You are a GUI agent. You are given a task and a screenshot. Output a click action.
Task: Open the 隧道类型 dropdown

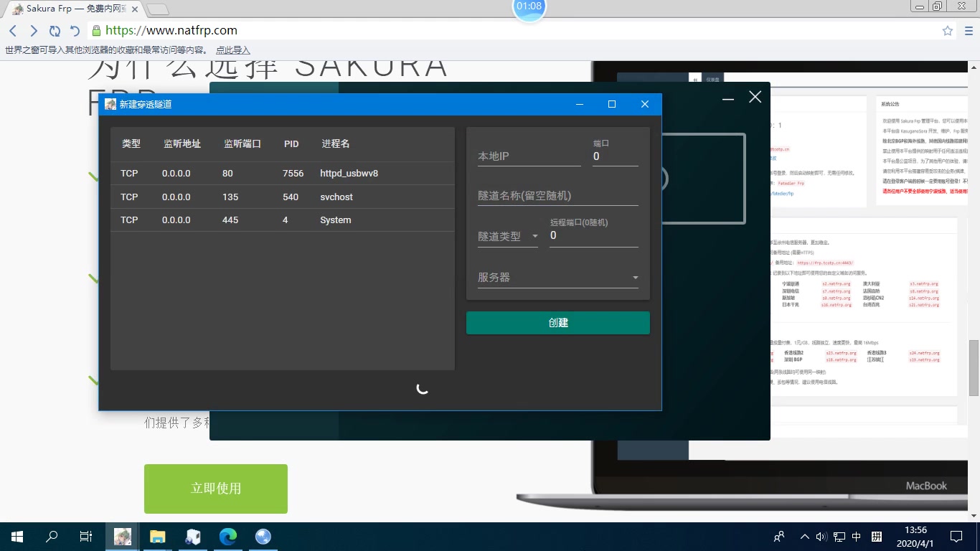tap(508, 236)
